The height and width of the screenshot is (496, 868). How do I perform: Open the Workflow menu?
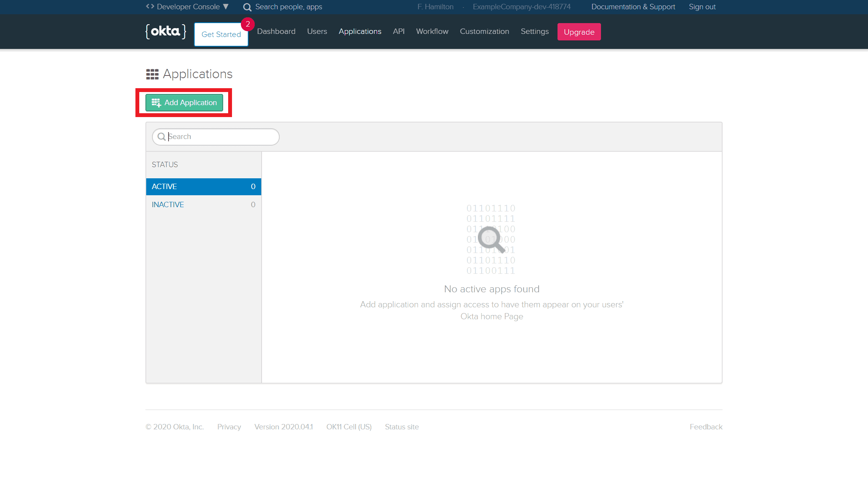(432, 31)
